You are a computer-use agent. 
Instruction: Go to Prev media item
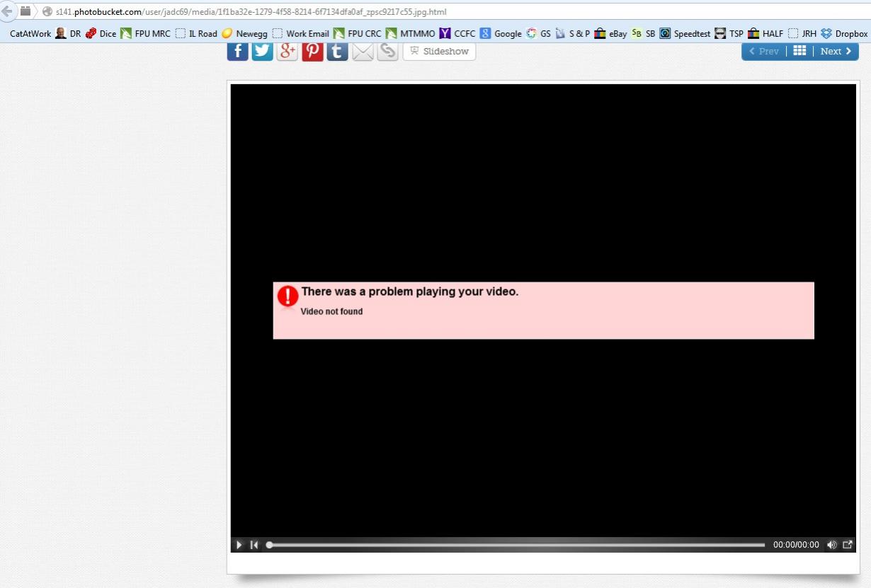pyautogui.click(x=764, y=51)
